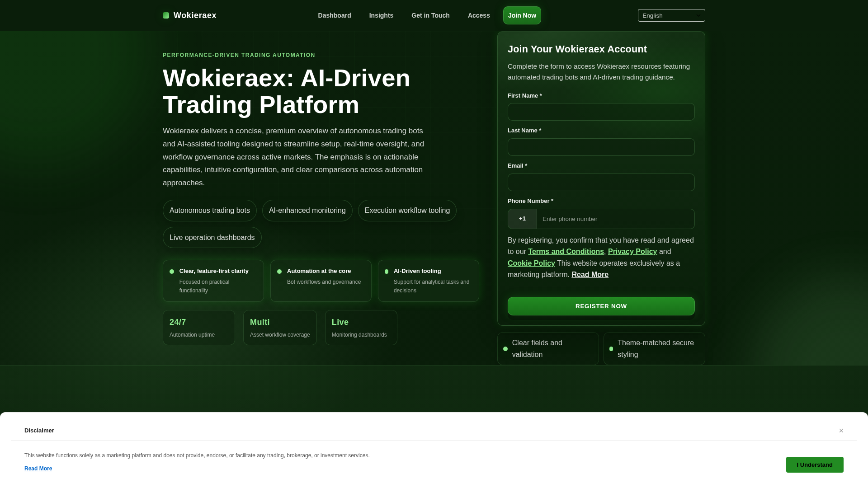Click Read More in the registration form

(x=590, y=275)
